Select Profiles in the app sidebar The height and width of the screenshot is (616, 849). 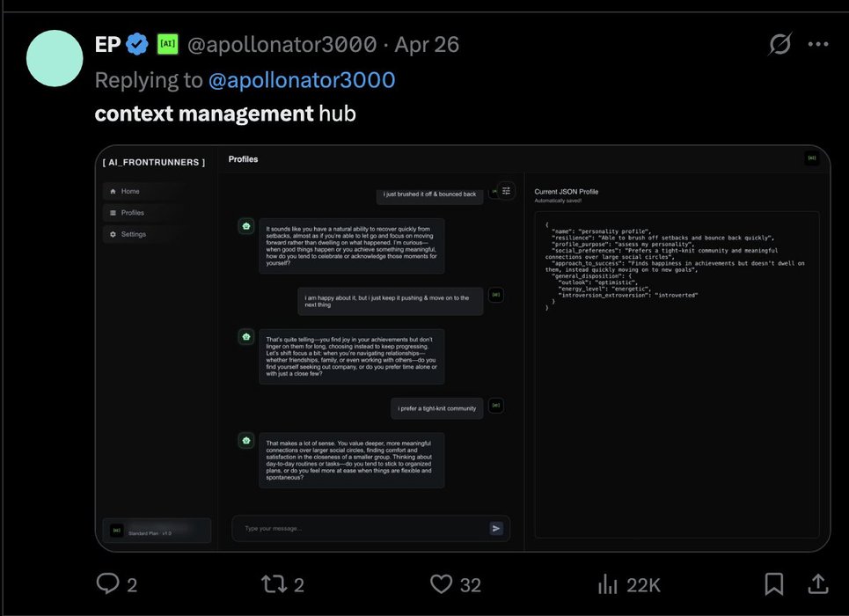click(x=133, y=212)
